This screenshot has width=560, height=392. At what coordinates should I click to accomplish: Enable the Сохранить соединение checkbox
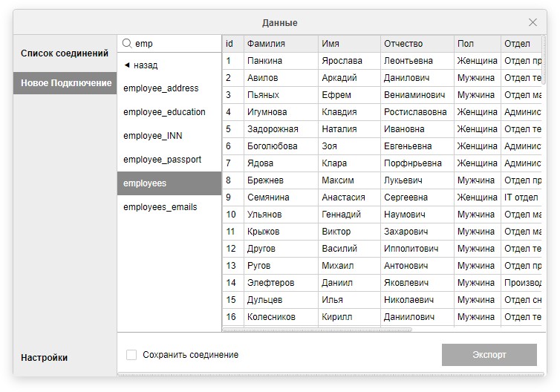pos(131,355)
